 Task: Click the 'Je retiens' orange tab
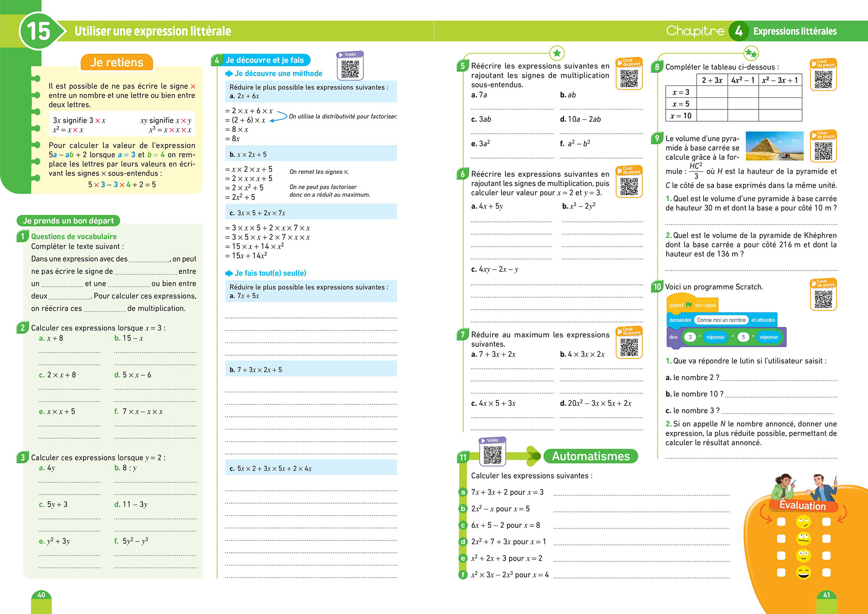(x=117, y=63)
